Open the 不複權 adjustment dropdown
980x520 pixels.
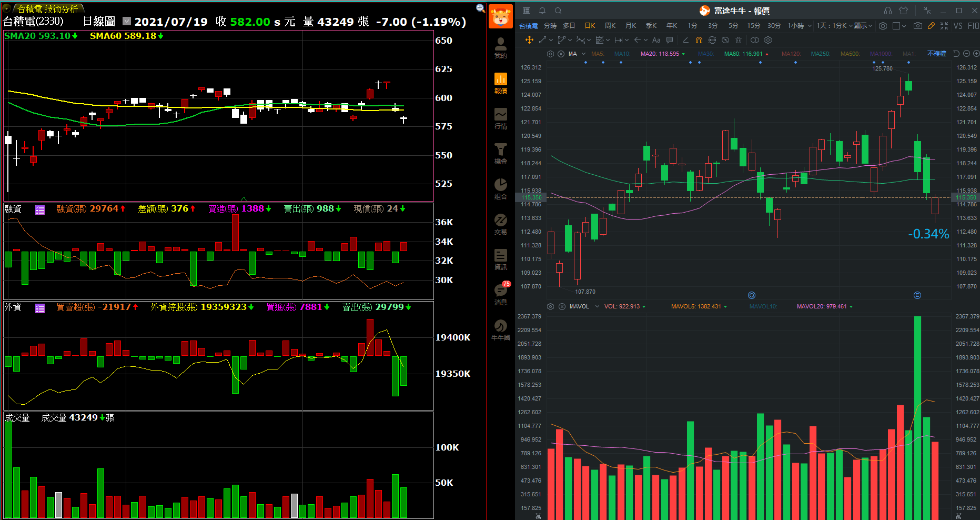click(x=936, y=54)
